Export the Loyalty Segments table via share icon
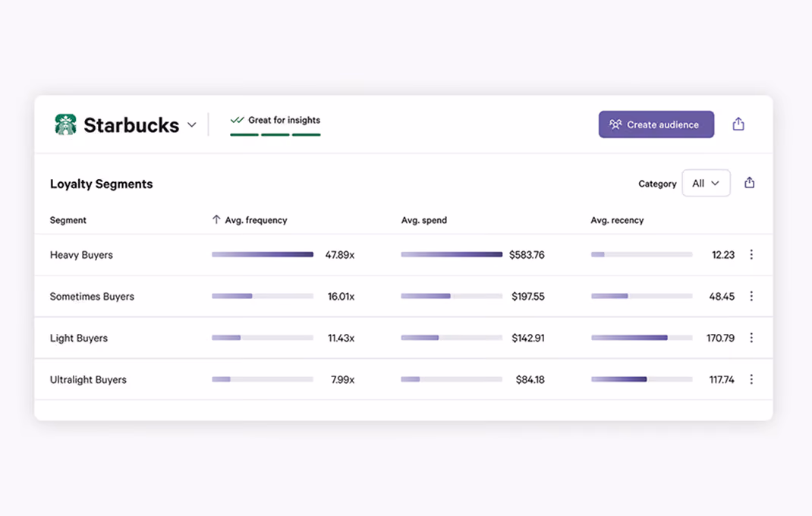The width and height of the screenshot is (812, 516). point(749,183)
